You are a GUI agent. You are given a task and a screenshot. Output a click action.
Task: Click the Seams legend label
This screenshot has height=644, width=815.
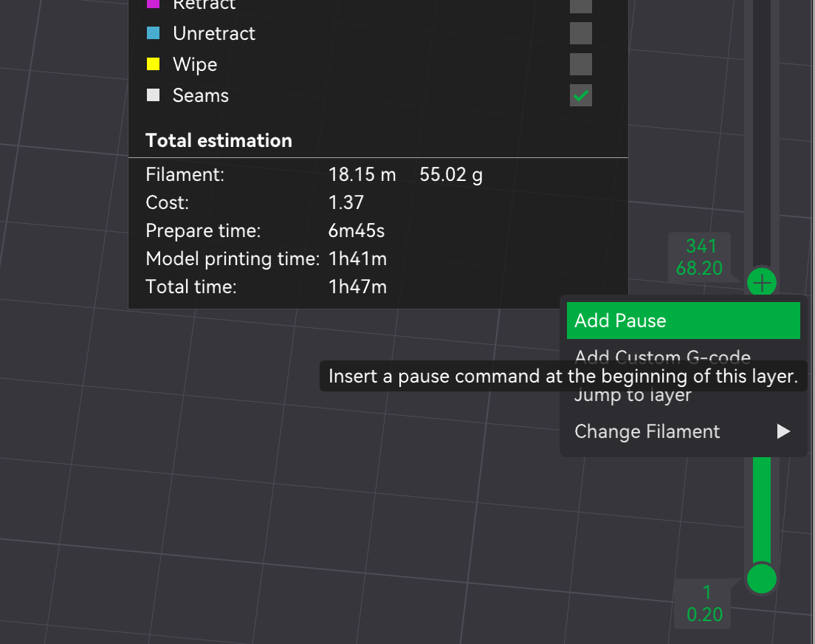pyautogui.click(x=199, y=95)
